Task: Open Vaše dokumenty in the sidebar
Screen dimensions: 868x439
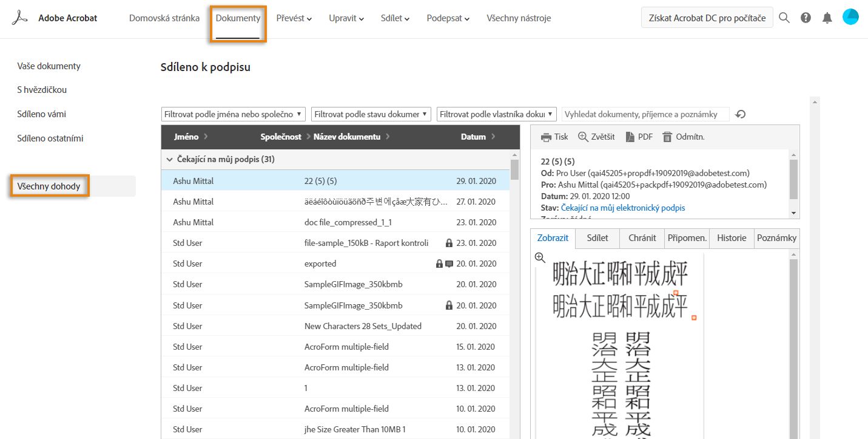Action: click(49, 66)
